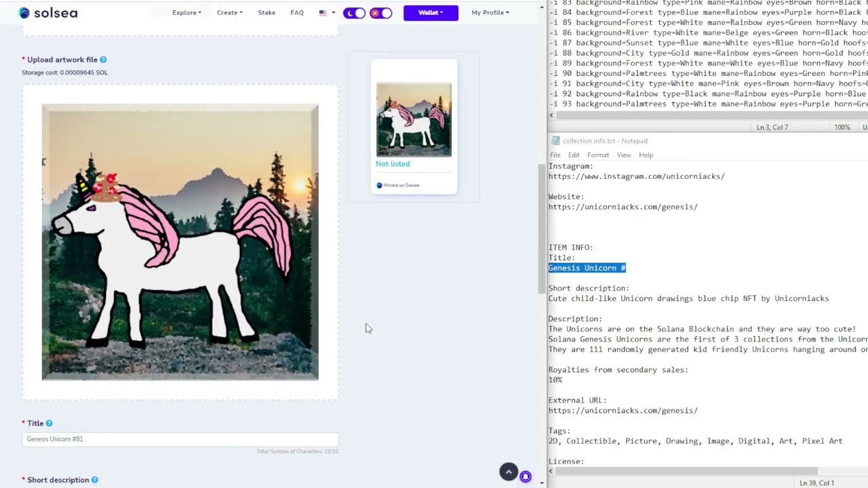Open the Wallet dropdown button
868x488 pixels.
click(431, 13)
